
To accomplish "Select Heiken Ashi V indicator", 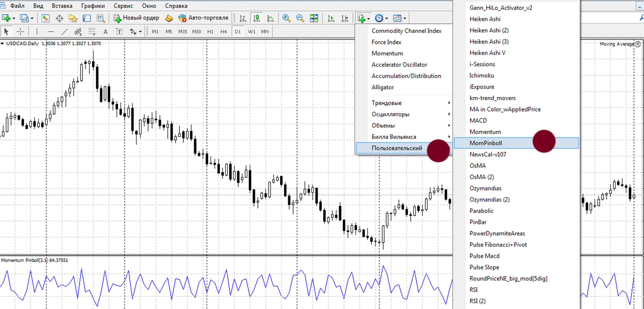I will point(516,53).
